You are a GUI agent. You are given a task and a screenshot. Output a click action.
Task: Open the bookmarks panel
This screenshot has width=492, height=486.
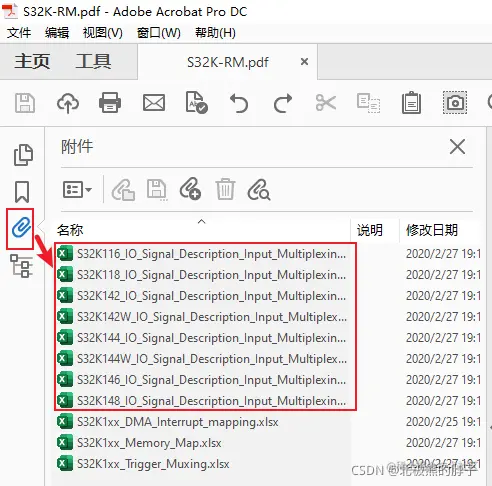[x=22, y=192]
